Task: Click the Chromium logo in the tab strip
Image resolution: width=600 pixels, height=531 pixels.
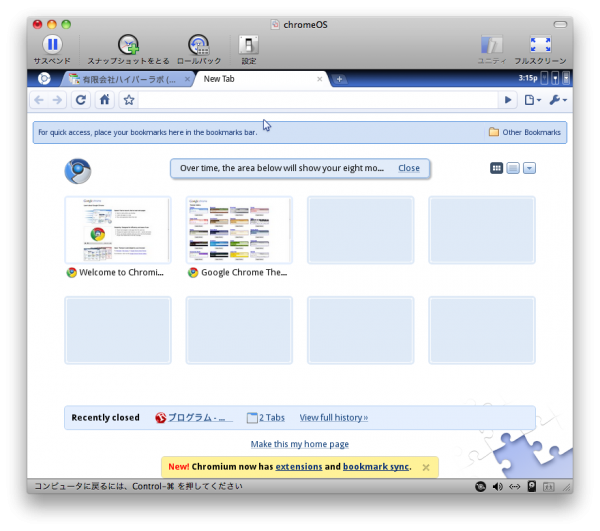Action: point(44,78)
